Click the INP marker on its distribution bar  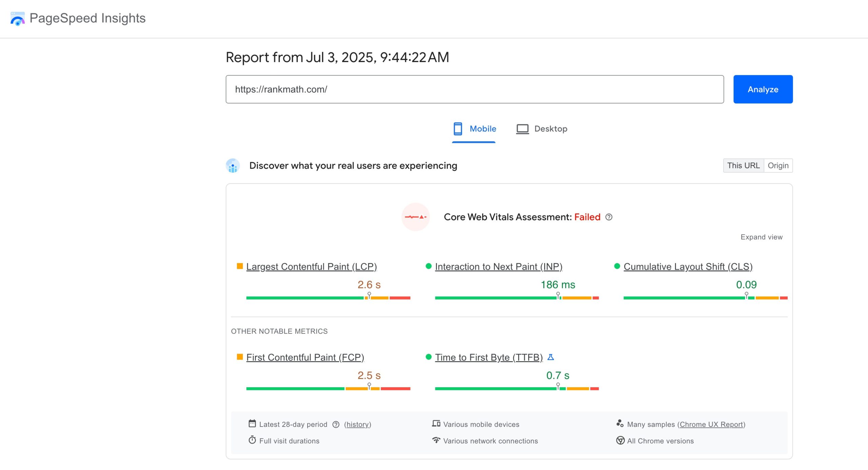tap(557, 295)
